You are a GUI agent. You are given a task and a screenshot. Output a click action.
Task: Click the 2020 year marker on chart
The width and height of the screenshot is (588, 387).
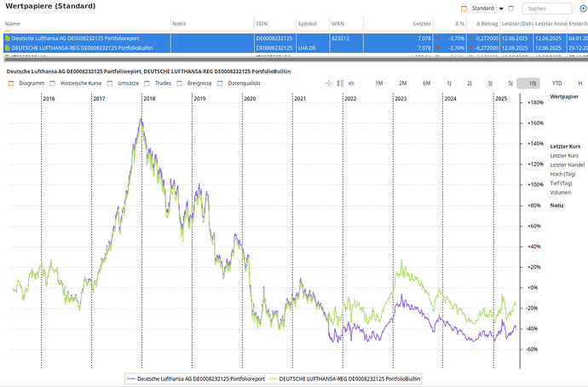(x=250, y=99)
